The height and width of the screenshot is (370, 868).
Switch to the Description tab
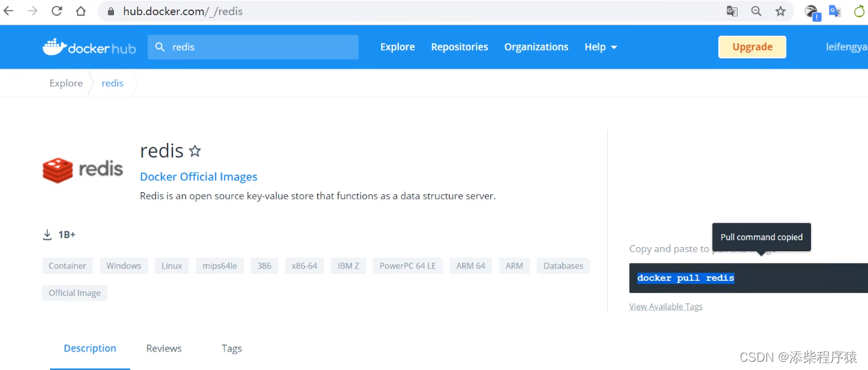[x=90, y=348]
